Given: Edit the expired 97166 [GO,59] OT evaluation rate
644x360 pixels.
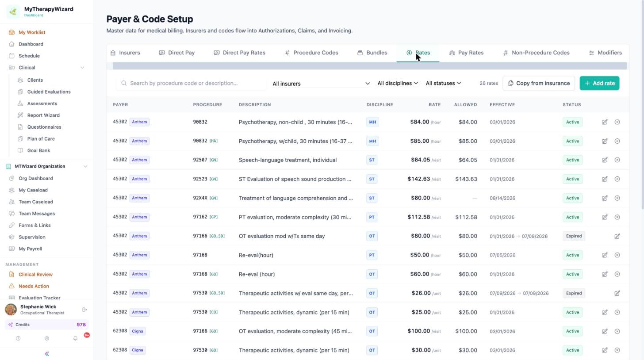Looking at the screenshot, I should (x=617, y=236).
